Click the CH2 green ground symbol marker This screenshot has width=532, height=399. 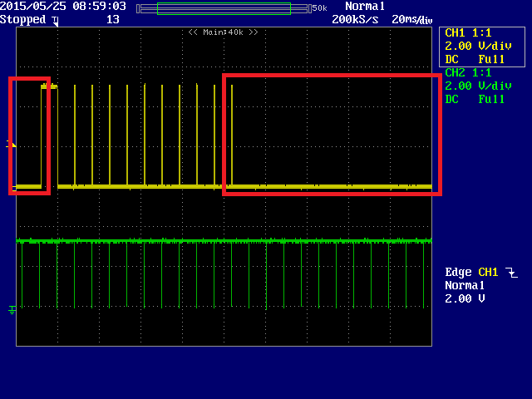pyautogui.click(x=12, y=310)
